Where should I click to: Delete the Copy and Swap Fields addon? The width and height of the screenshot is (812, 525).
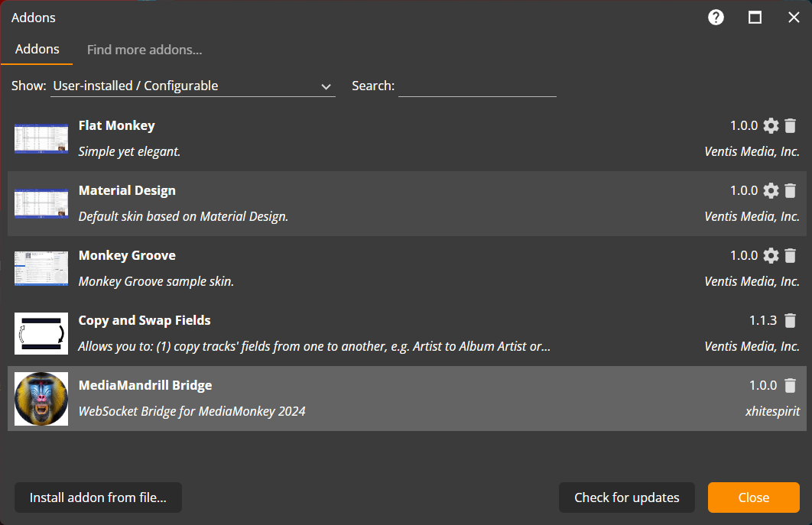791,320
